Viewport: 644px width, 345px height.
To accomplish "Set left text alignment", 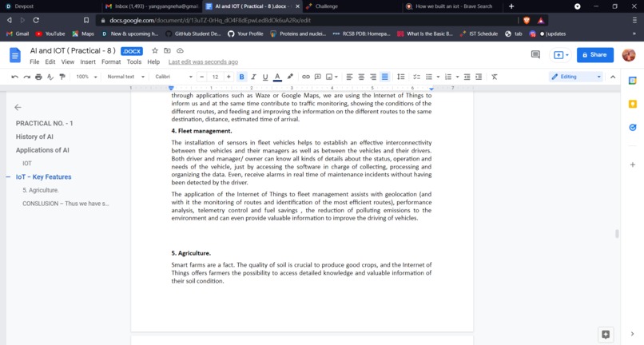I will click(349, 77).
